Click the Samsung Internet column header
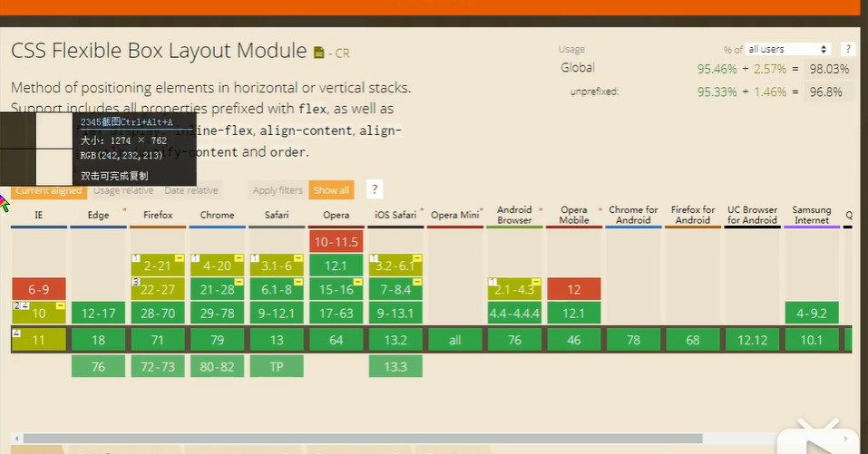The height and width of the screenshot is (454, 868). pyautogui.click(x=812, y=215)
